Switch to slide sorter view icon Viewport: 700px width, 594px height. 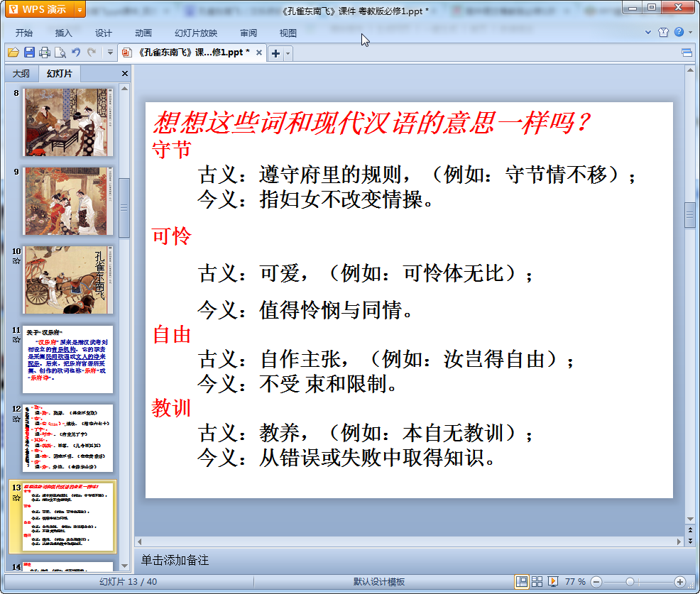tap(537, 581)
